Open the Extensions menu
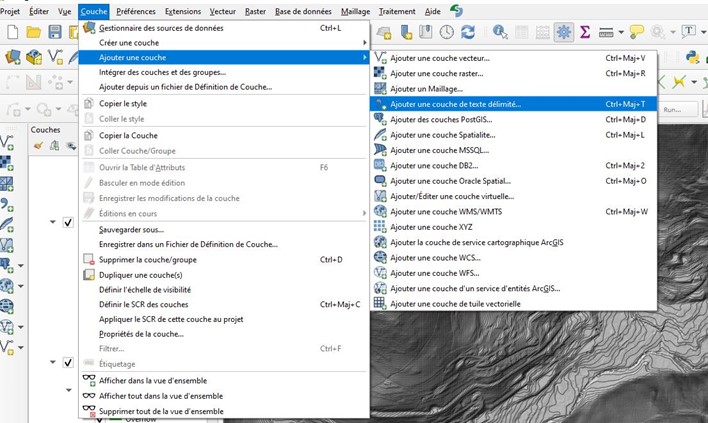Image resolution: width=708 pixels, height=423 pixels. [183, 11]
